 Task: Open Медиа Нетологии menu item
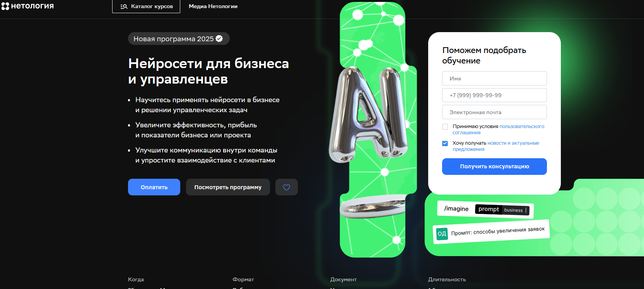click(x=213, y=7)
